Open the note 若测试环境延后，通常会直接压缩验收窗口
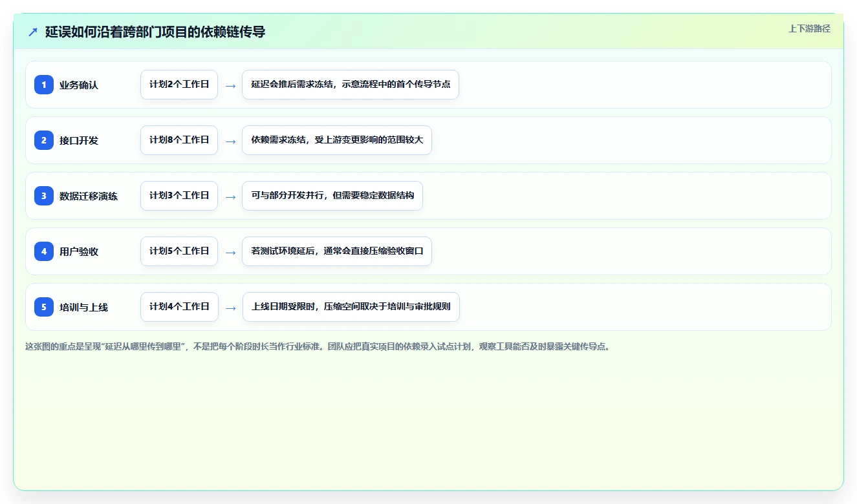 (x=337, y=251)
